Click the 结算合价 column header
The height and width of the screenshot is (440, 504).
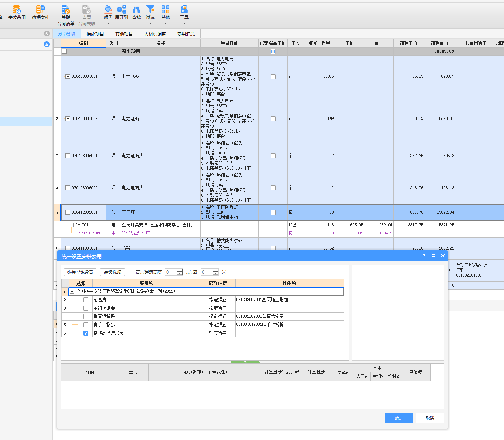(x=440, y=43)
